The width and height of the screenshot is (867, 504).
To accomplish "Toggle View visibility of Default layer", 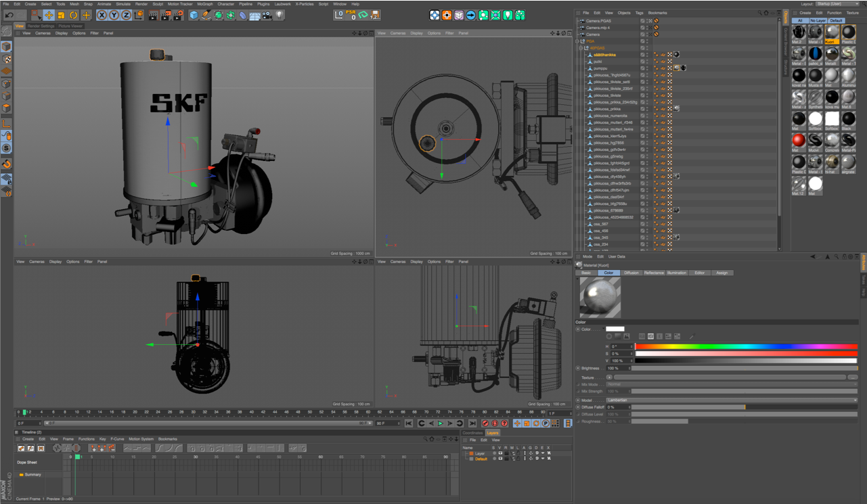I will point(501,459).
